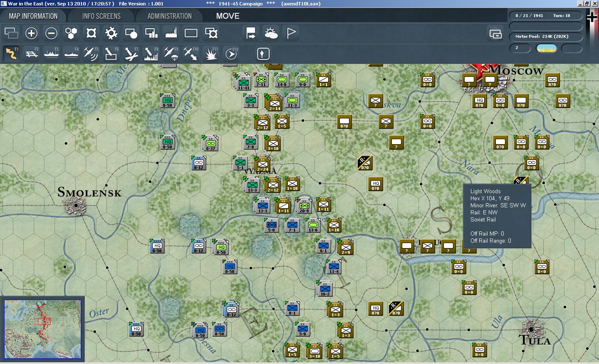The image size is (599, 364).
Task: Toggle the factory display icon
Action: click(x=171, y=33)
